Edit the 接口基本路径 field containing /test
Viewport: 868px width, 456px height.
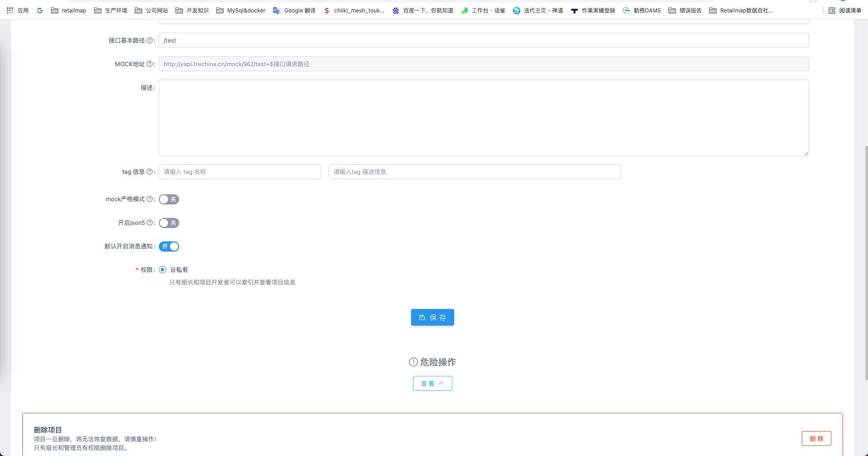(483, 40)
